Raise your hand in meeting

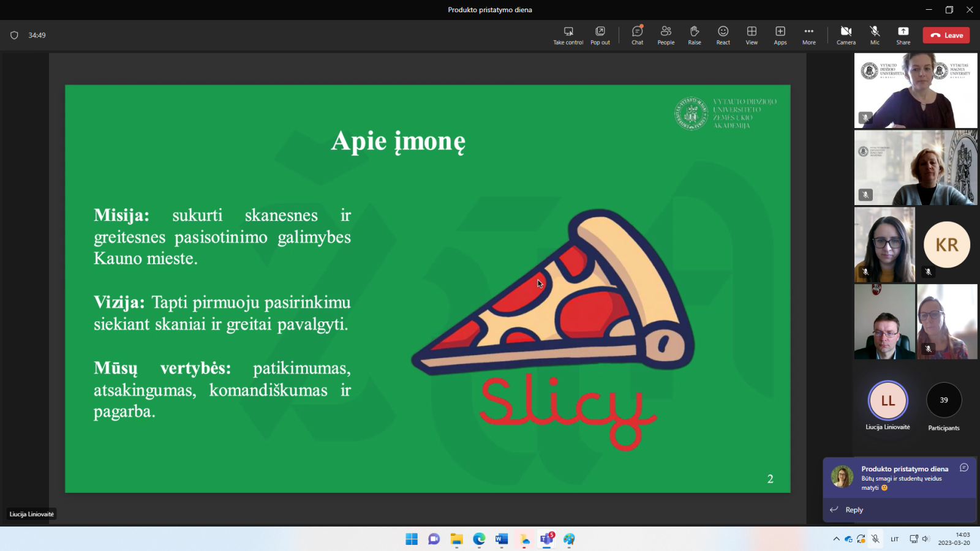click(694, 35)
